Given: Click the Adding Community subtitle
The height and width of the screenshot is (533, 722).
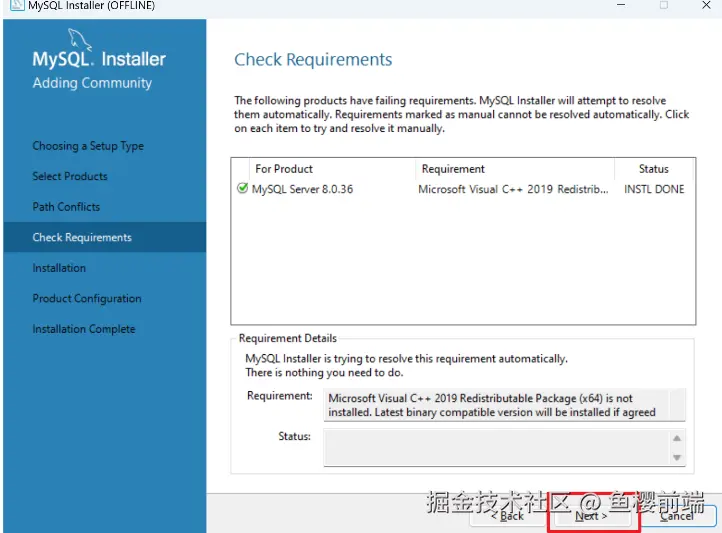Looking at the screenshot, I should click(x=92, y=83).
